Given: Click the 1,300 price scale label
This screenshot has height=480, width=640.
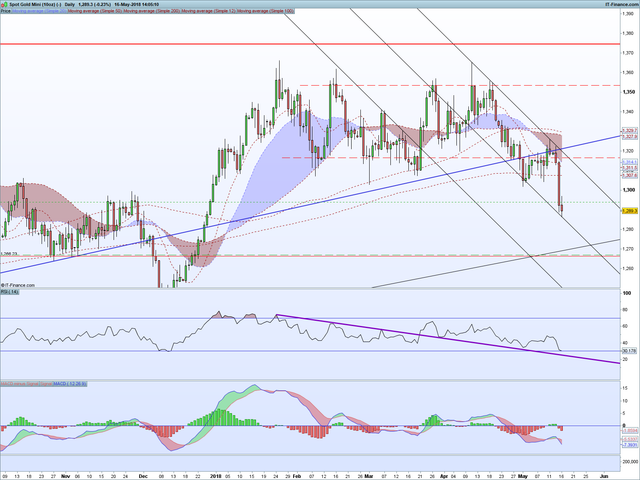Looking at the screenshot, I should [629, 190].
